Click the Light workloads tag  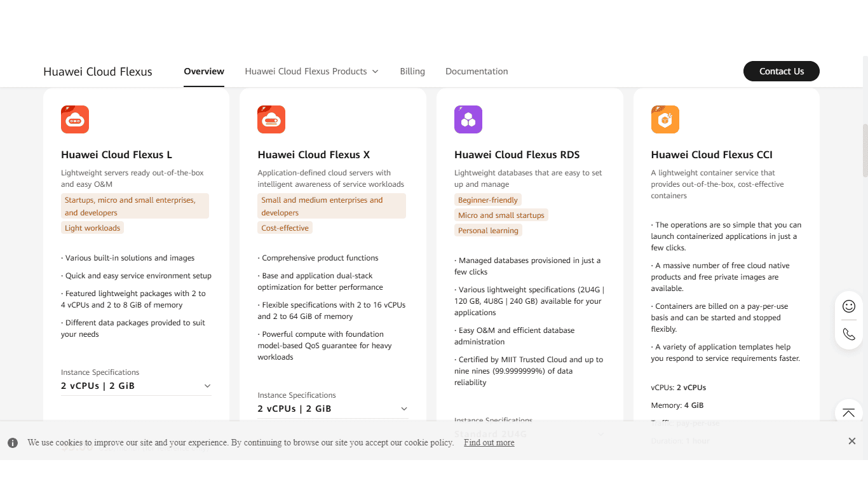pyautogui.click(x=92, y=228)
